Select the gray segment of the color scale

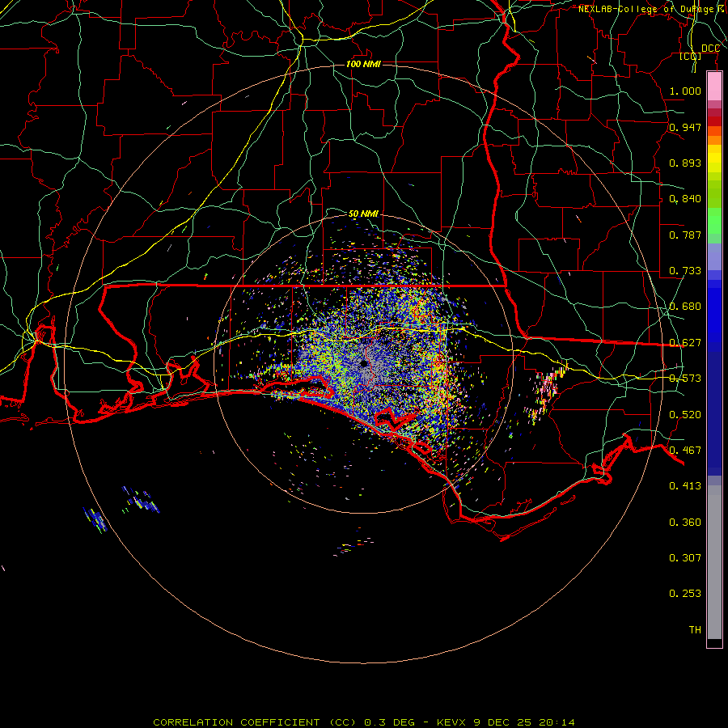tap(714, 562)
